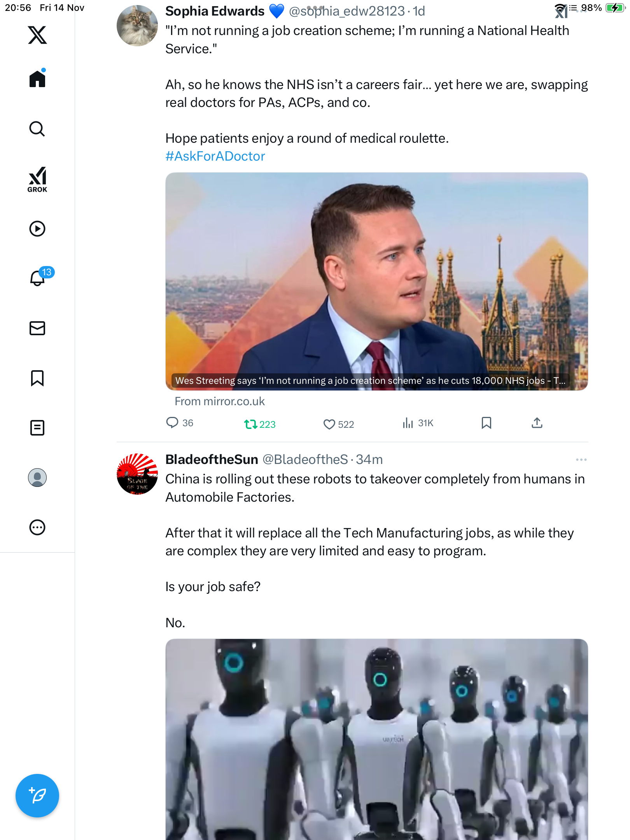The height and width of the screenshot is (840, 630).
Task: Open the Grok AI assistant
Action: (37, 179)
